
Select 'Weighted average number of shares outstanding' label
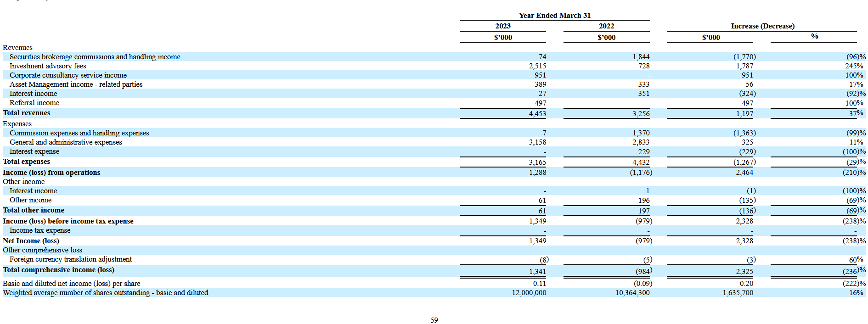[x=105, y=293]
